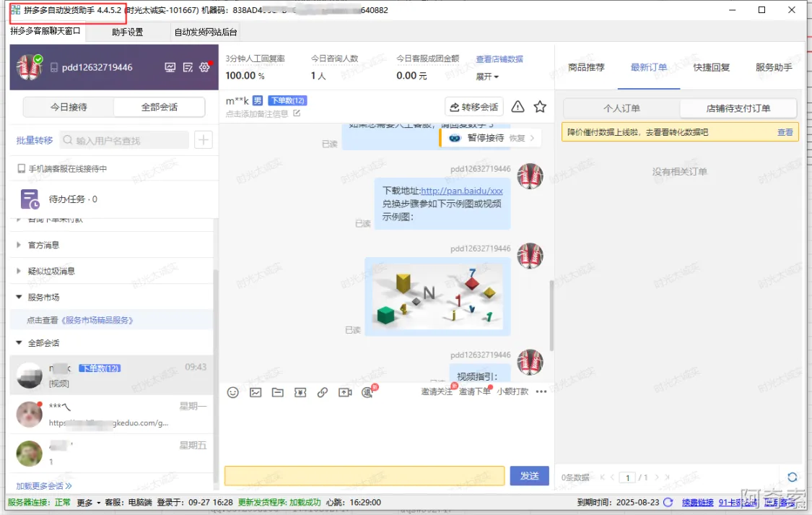Click the chat history scrollbar
Viewport: 812px width, 515px height.
551,315
